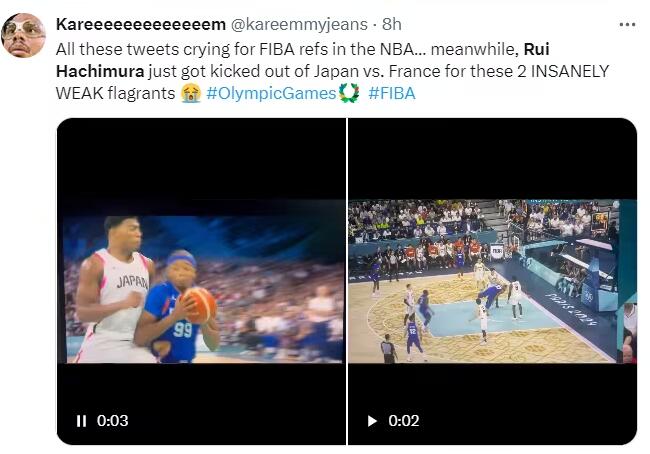
Task: Open the #FIBA hashtag
Action: click(392, 93)
